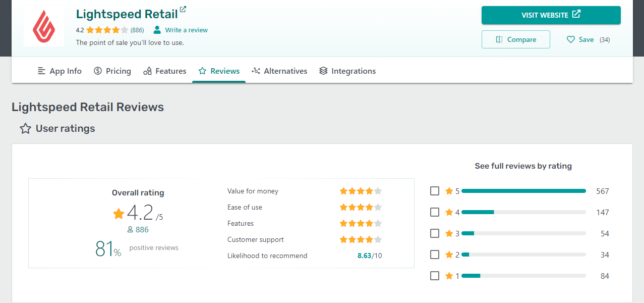The image size is (644, 303).
Task: Open the Alternatives tab
Action: 279,71
